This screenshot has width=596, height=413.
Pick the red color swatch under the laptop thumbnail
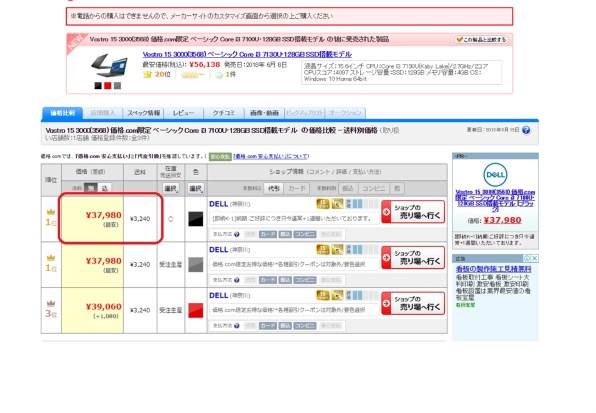tap(108, 86)
